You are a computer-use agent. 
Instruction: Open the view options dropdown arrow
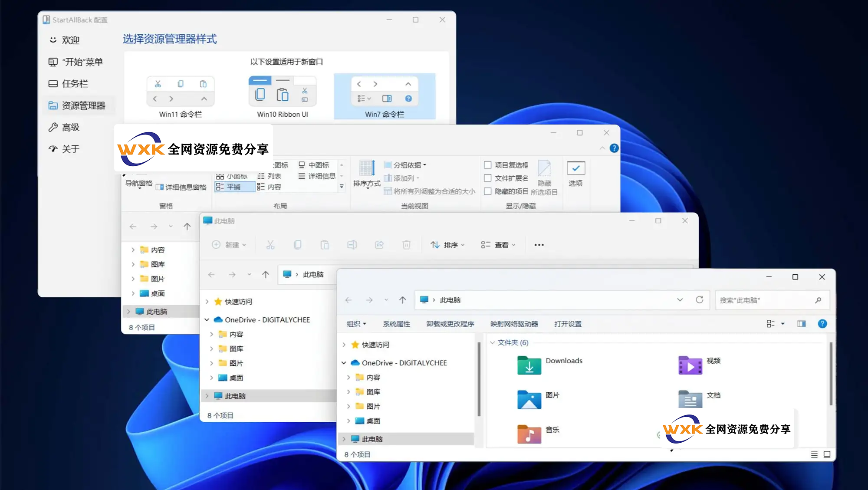783,324
